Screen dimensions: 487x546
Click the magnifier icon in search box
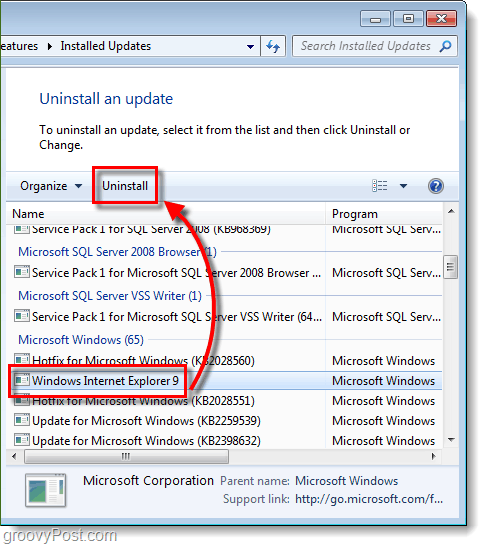tap(445, 46)
